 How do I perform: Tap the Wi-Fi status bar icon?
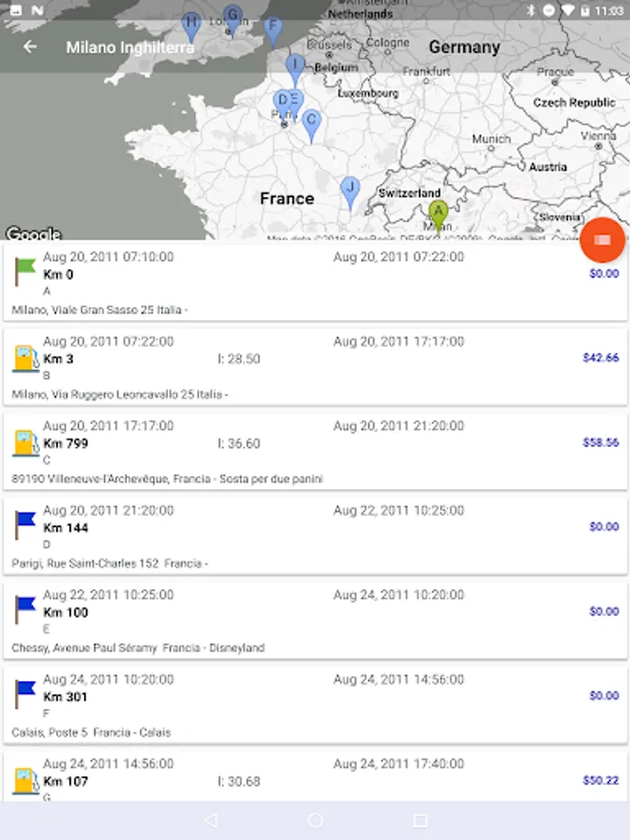pyautogui.click(x=567, y=10)
